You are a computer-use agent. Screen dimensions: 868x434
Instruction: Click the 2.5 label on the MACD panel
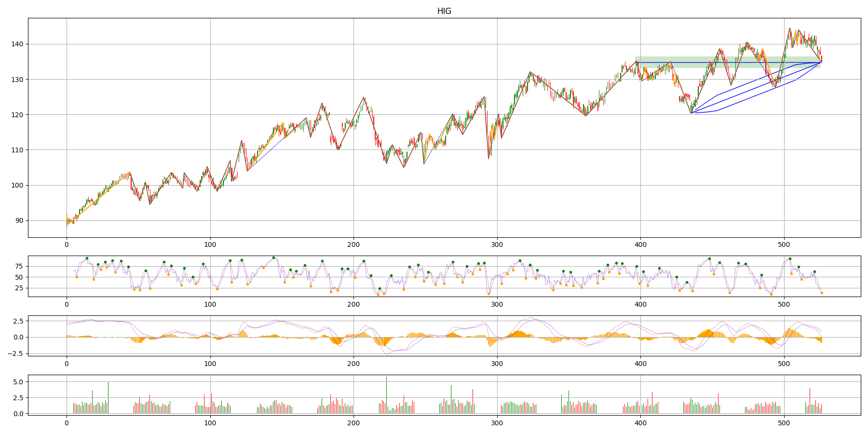pyautogui.click(x=17, y=321)
